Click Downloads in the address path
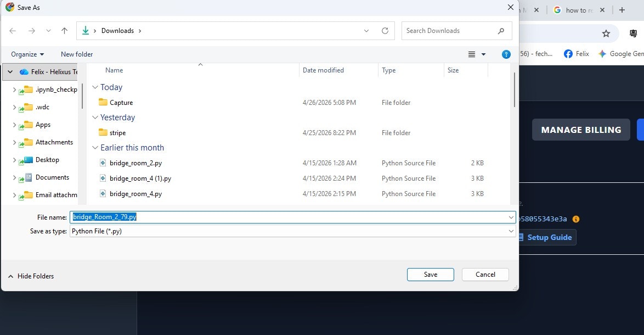Viewport: 644px width, 335px height. tap(117, 31)
